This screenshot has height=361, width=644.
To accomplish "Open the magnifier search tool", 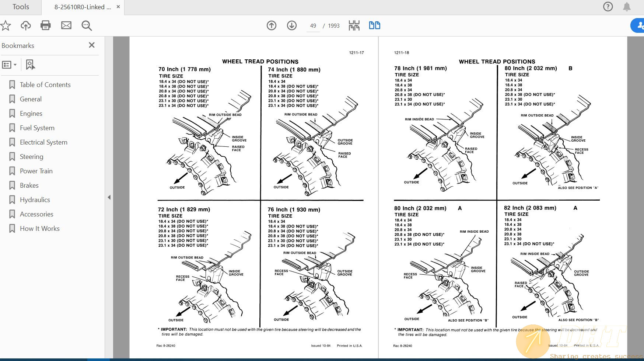I will point(87,25).
